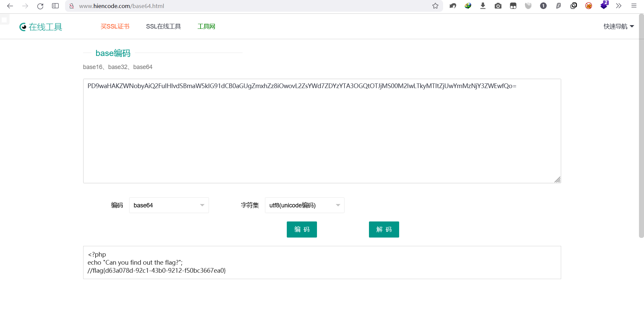
Task: Open the utf8 character set dropdown
Action: (305, 205)
